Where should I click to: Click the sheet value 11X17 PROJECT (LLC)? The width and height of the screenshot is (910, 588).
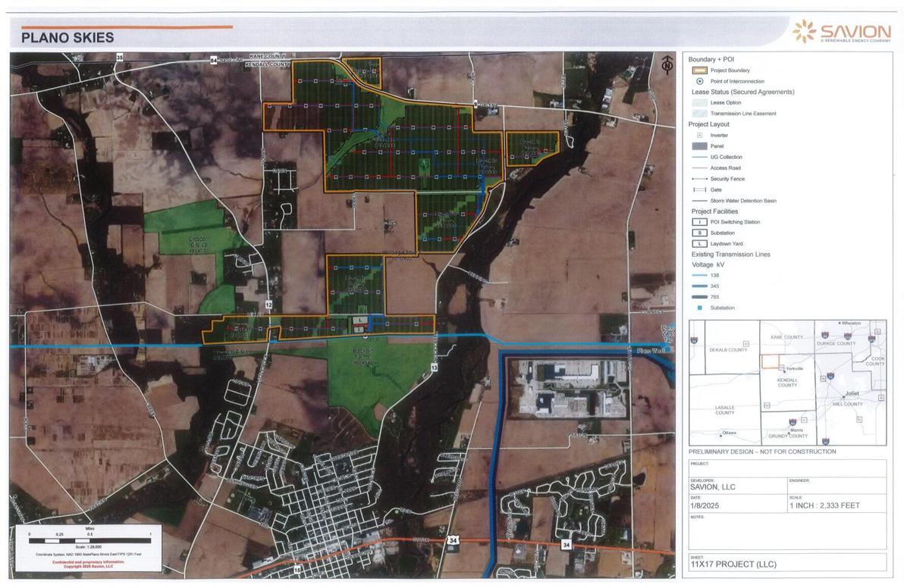click(733, 565)
